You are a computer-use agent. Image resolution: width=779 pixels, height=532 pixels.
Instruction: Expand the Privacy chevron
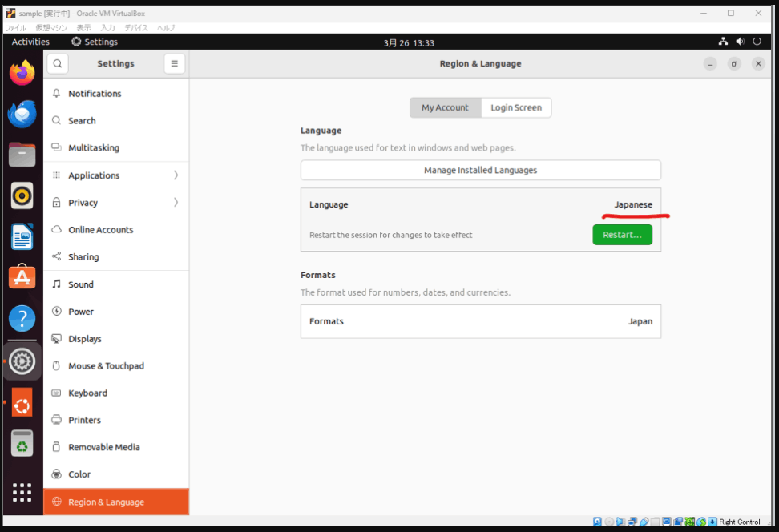[176, 202]
